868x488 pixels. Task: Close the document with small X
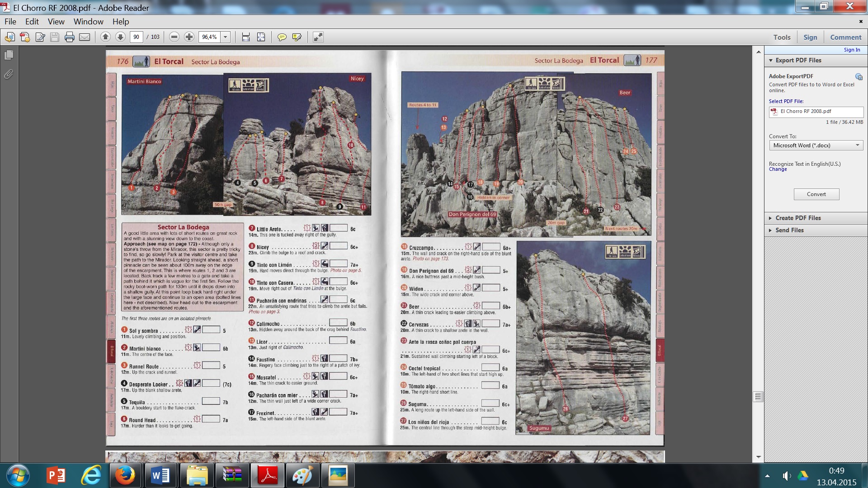(860, 21)
